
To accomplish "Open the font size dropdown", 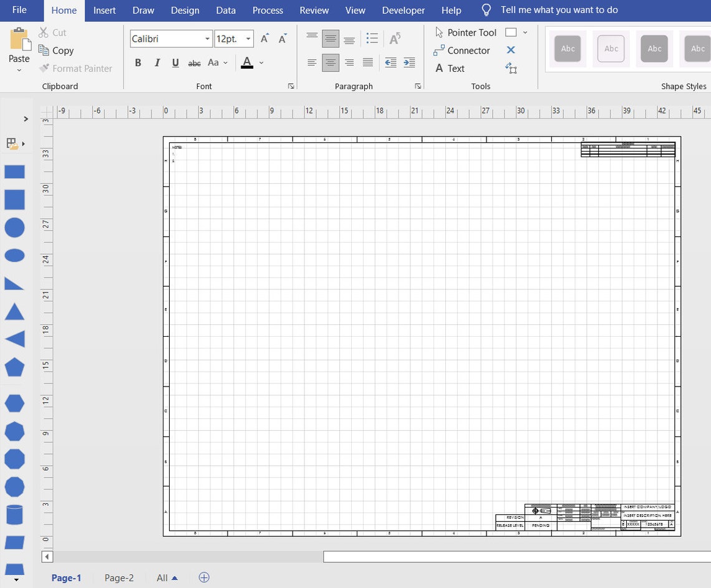I will pos(248,39).
